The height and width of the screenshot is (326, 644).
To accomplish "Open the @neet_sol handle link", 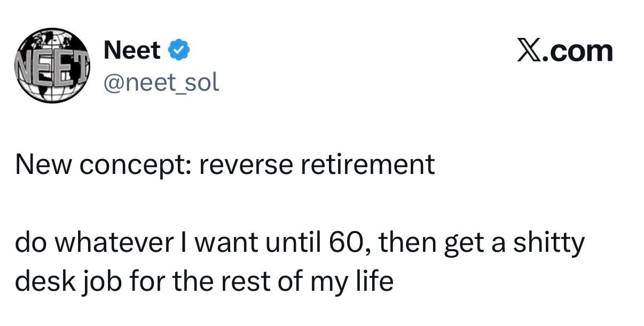I will pyautogui.click(x=161, y=82).
